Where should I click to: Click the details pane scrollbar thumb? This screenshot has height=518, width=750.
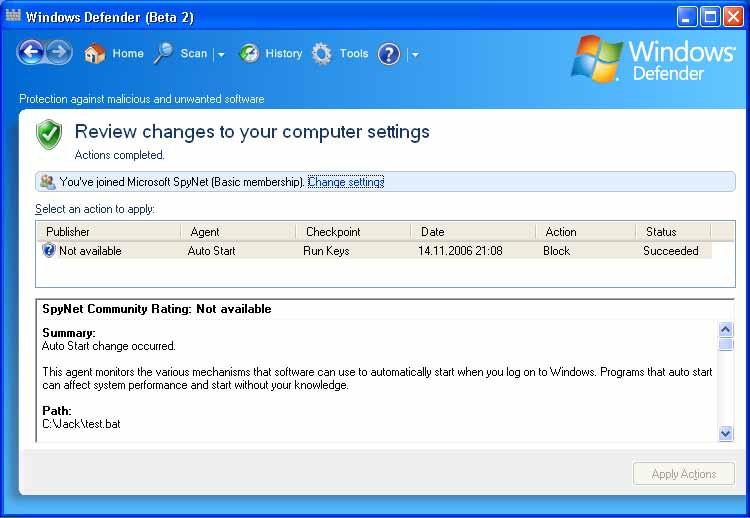pyautogui.click(x=726, y=344)
